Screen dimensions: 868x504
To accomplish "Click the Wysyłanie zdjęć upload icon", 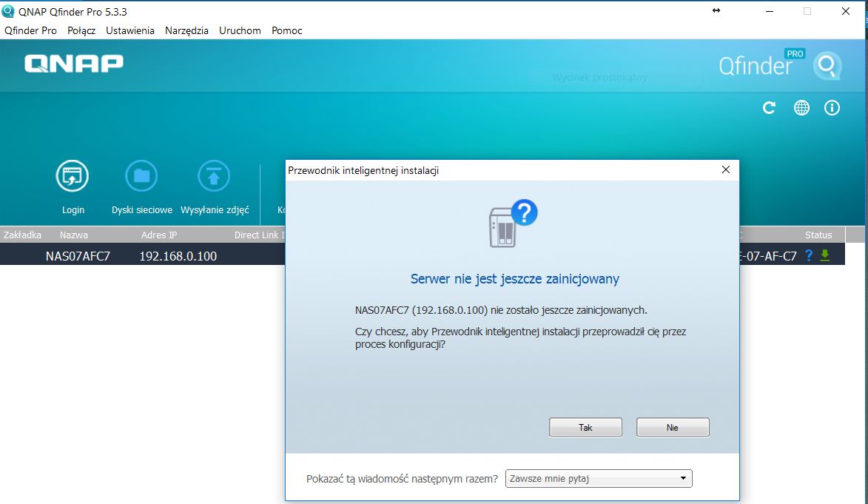I will point(214,176).
